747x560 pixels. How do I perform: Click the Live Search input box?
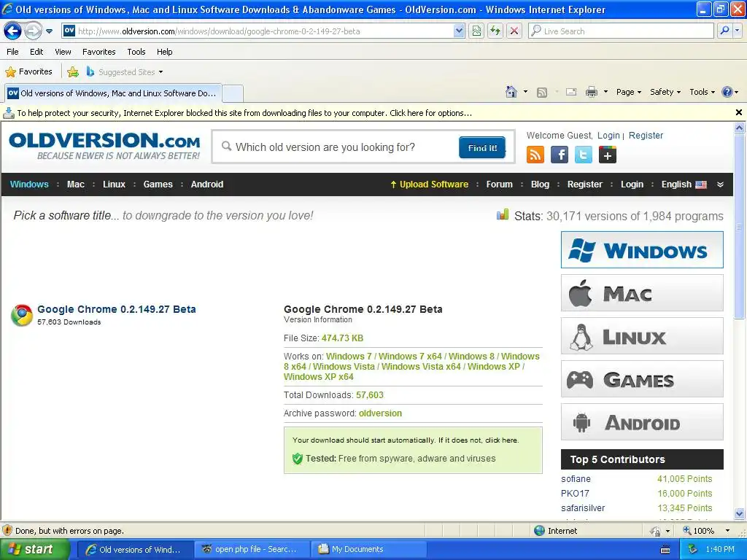622,31
